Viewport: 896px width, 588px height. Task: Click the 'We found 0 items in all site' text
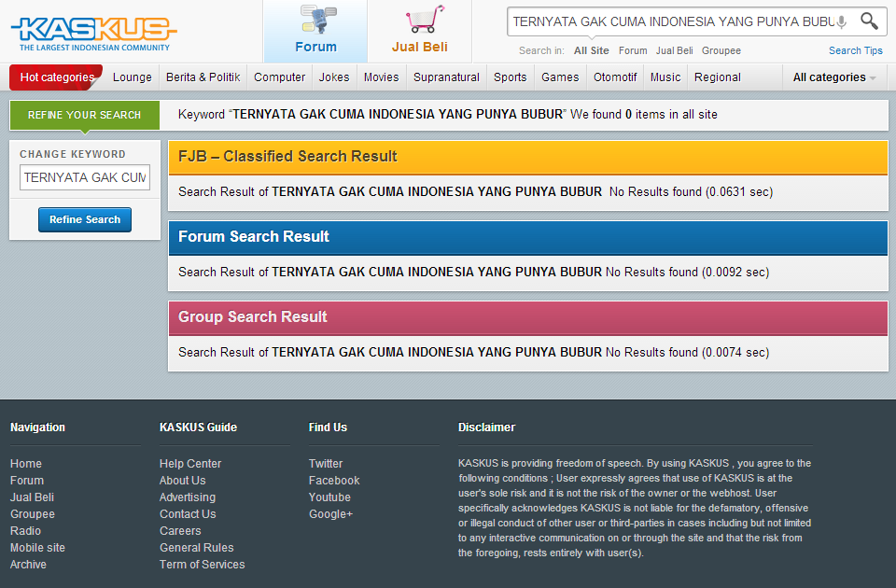pyautogui.click(x=643, y=114)
